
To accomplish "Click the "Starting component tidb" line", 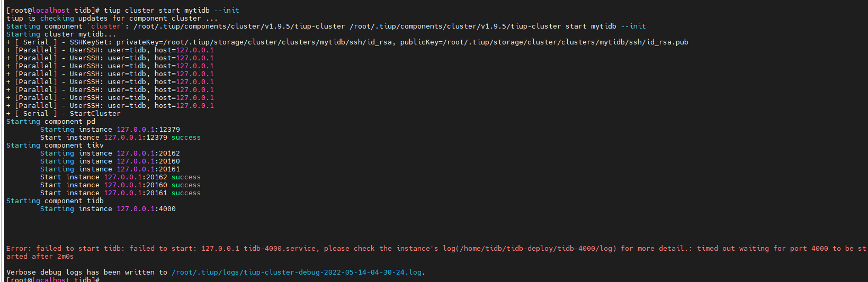I will (x=55, y=201).
